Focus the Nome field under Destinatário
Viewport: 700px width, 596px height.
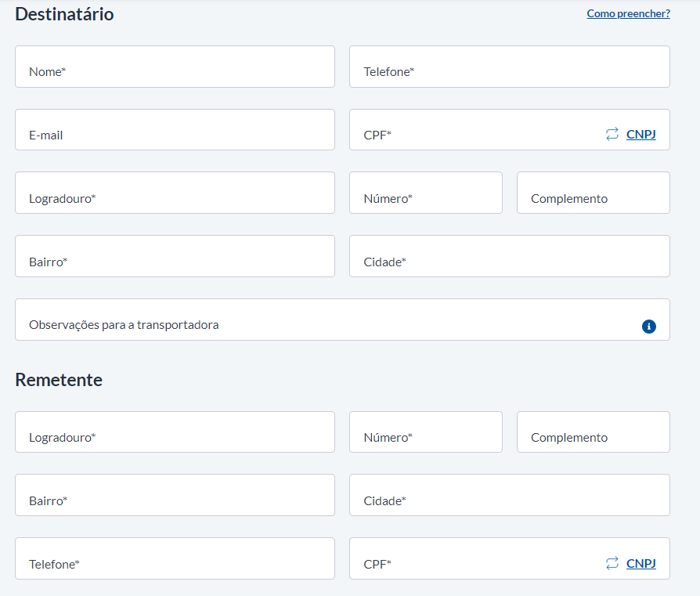(175, 67)
